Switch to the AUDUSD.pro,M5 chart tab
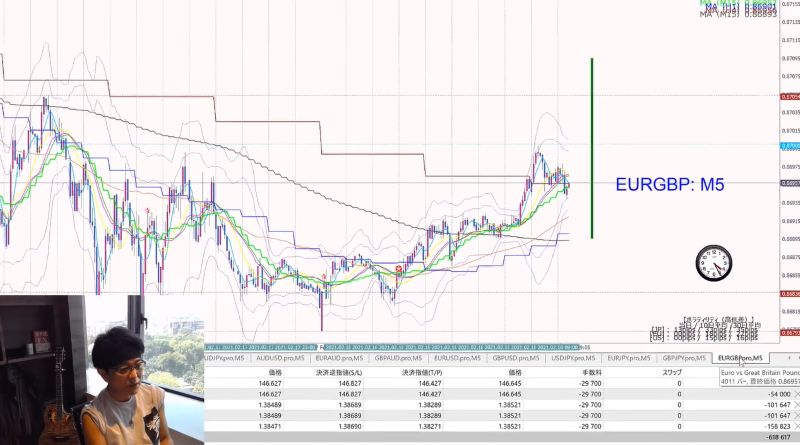Image resolution: width=800 pixels, height=445 pixels. [280, 358]
